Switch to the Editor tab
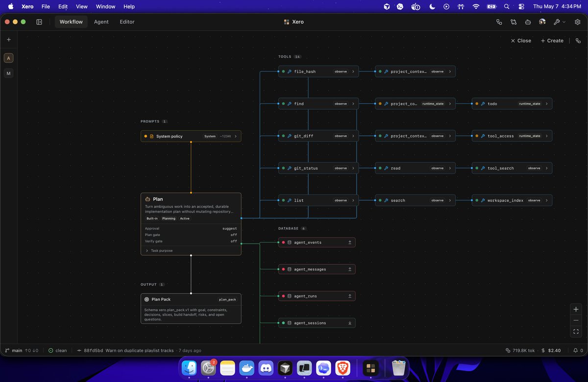Screen dimensions: 588x382 (x=127, y=22)
